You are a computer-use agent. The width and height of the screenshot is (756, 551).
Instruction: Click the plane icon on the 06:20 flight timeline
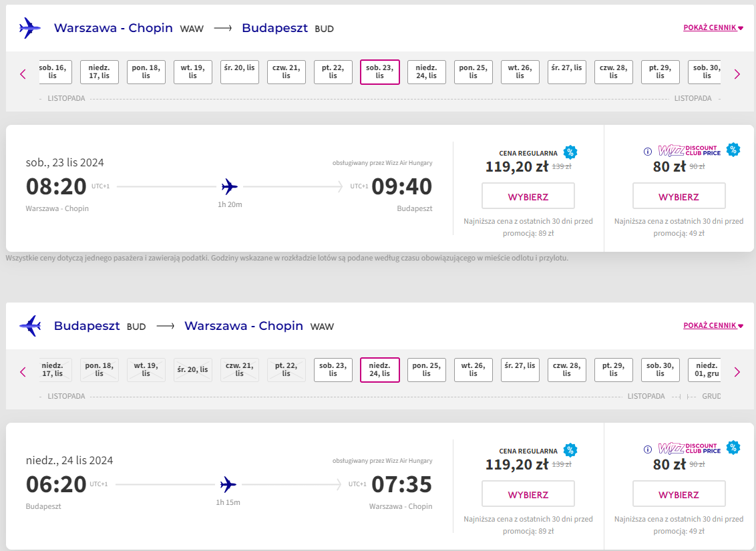[x=228, y=484]
